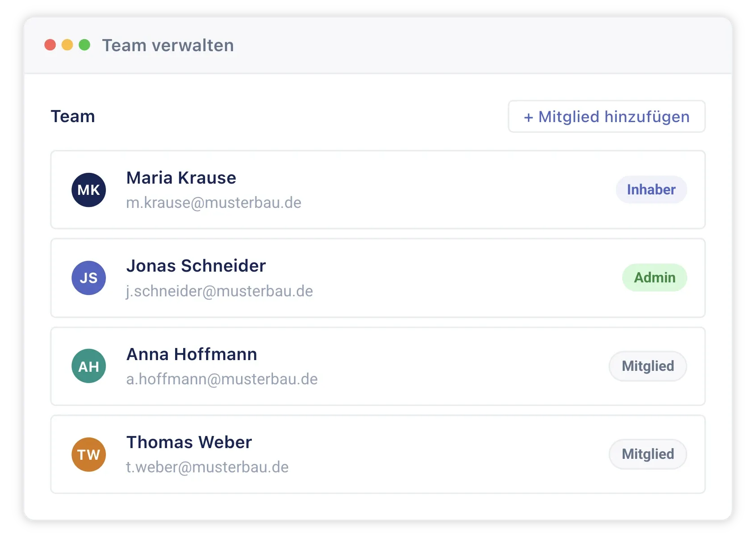Click the JS avatar for Jonas Schneider

(x=89, y=278)
